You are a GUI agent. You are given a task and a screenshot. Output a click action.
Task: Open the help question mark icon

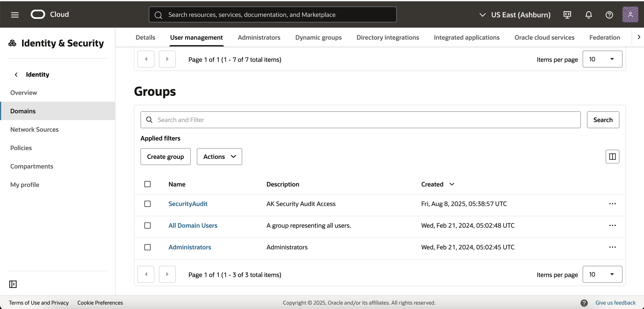click(609, 15)
